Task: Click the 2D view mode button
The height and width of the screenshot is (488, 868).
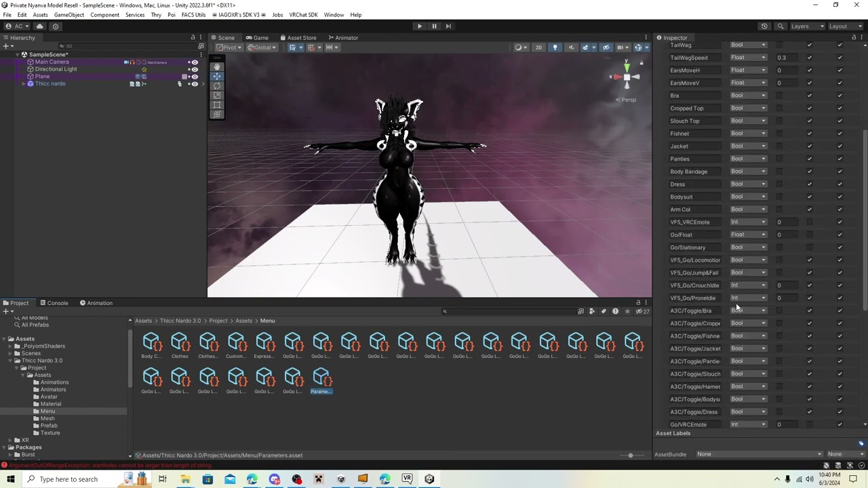Action: coord(538,47)
